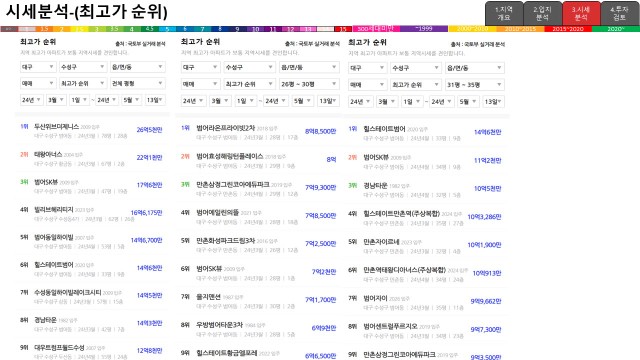
Task: Open the 31평 ~ 35평 size dropdown
Action: [474, 85]
